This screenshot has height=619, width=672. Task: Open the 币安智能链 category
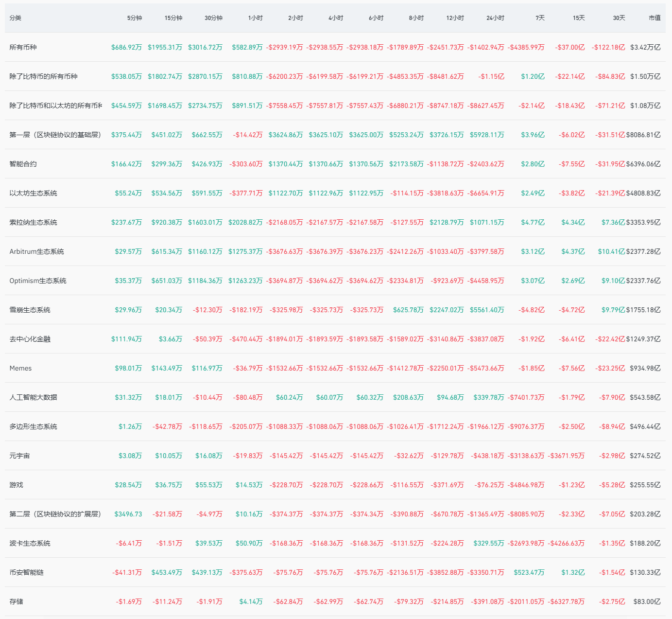click(x=27, y=572)
